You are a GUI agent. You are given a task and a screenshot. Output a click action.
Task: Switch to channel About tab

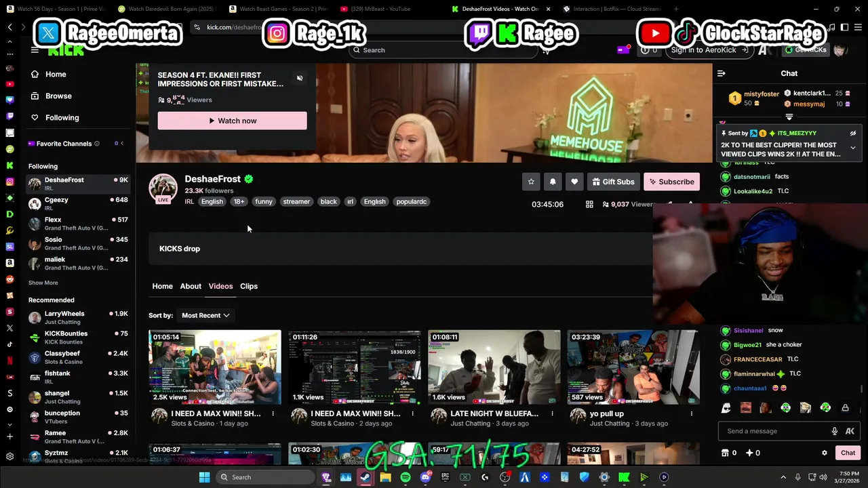pyautogui.click(x=191, y=286)
